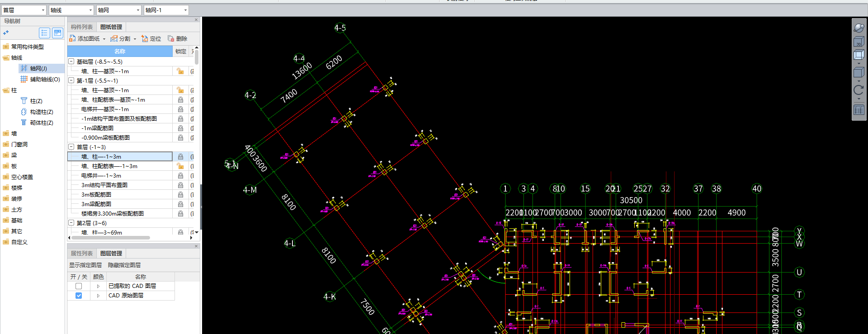868x334 pixels.
Task: Click the 删除 delete button
Action: pyautogui.click(x=177, y=39)
